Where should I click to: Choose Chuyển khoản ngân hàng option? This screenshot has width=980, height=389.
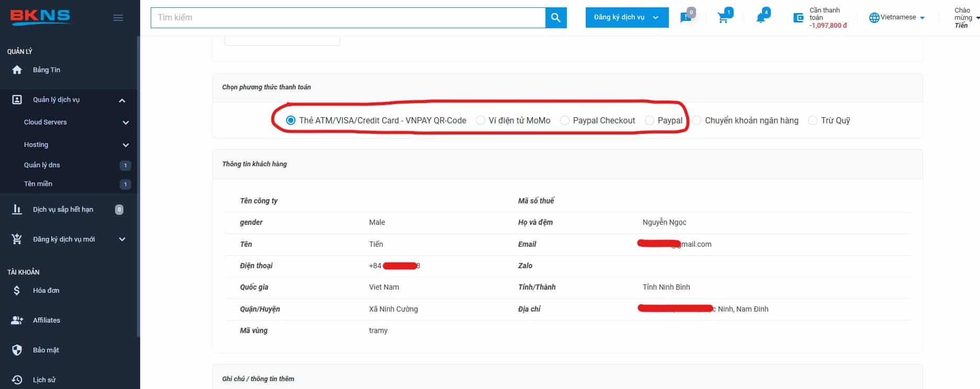(697, 121)
